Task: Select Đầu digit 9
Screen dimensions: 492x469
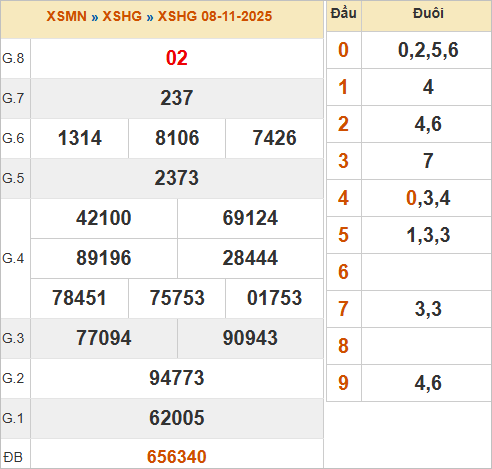Action: coord(343,383)
